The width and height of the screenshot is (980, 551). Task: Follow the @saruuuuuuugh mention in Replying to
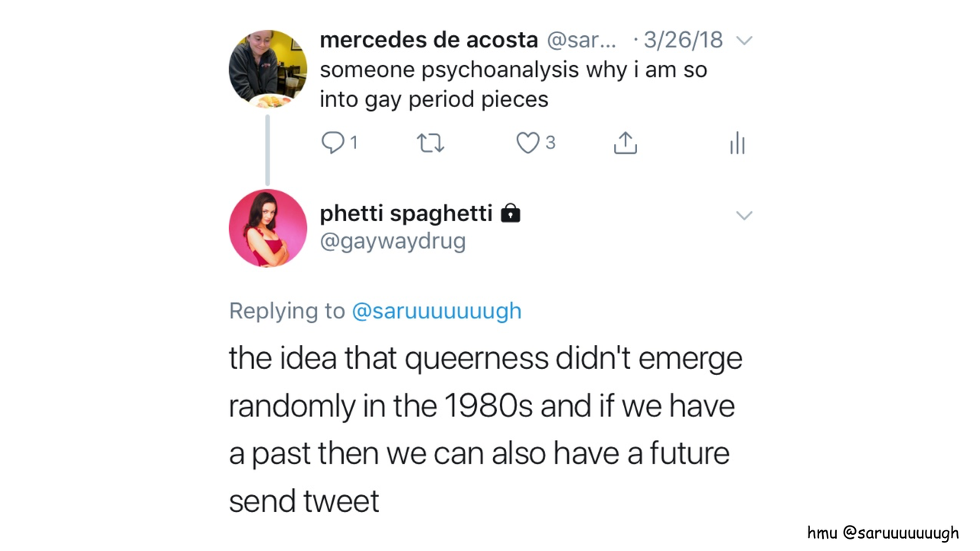click(x=436, y=311)
